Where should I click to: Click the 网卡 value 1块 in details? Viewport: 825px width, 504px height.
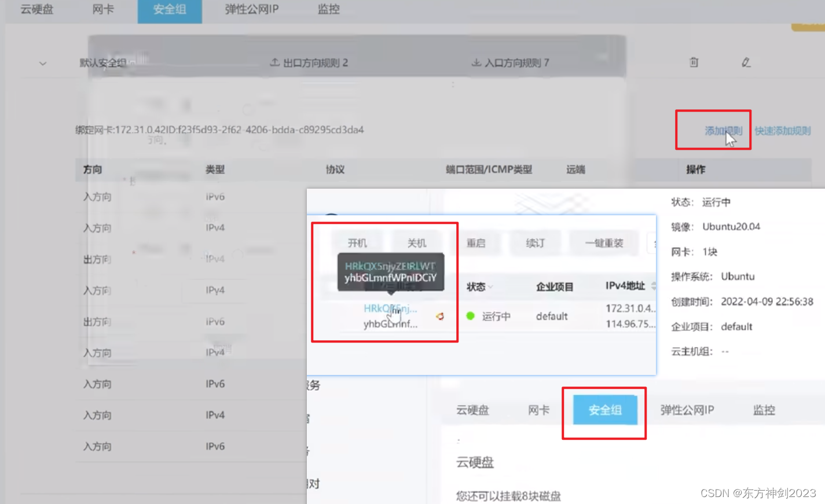pyautogui.click(x=710, y=252)
